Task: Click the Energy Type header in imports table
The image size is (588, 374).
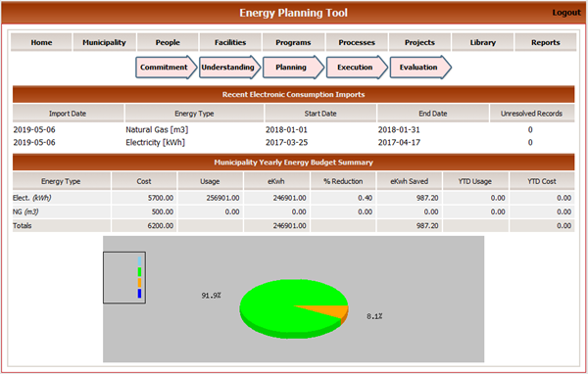Action: (x=194, y=114)
